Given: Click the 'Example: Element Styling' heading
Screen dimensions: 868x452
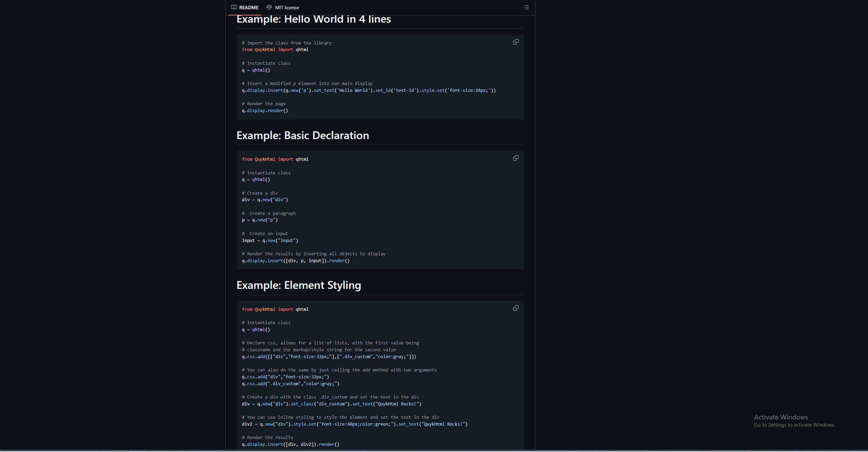Looking at the screenshot, I should (x=299, y=285).
